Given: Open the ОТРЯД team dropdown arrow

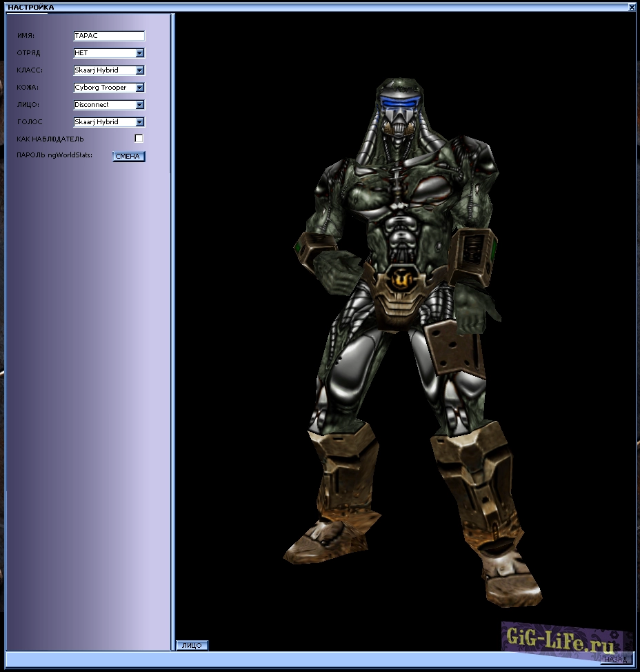Looking at the screenshot, I should pyautogui.click(x=140, y=53).
